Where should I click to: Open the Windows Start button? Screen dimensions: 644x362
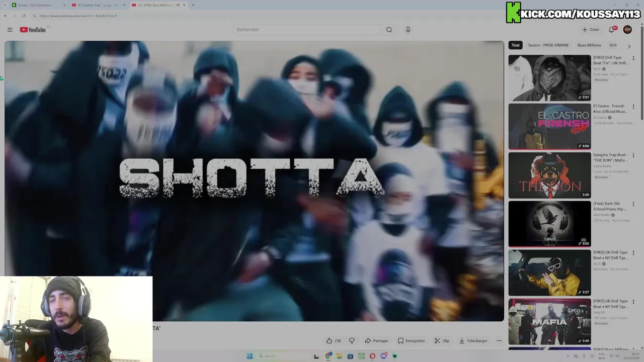[x=250, y=356]
